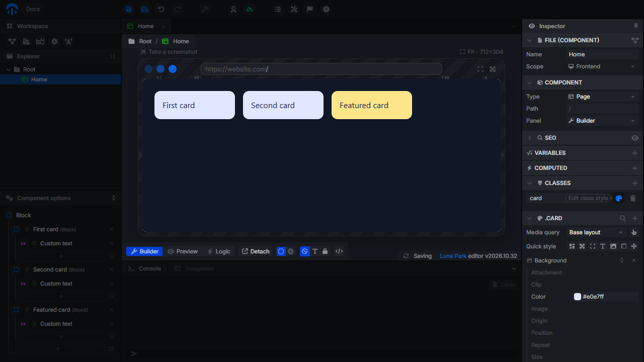Open the help question mark icon

(x=326, y=9)
